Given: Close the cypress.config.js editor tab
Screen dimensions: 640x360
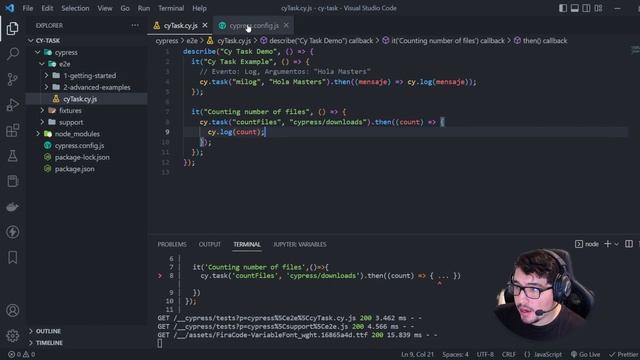Looking at the screenshot, I should point(286,25).
